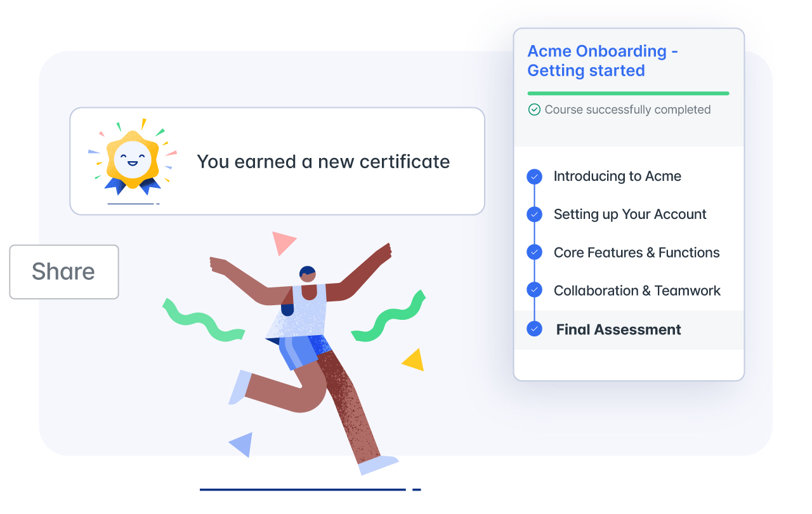
Task: Toggle the Final Assessment checkmark
Action: tap(535, 329)
